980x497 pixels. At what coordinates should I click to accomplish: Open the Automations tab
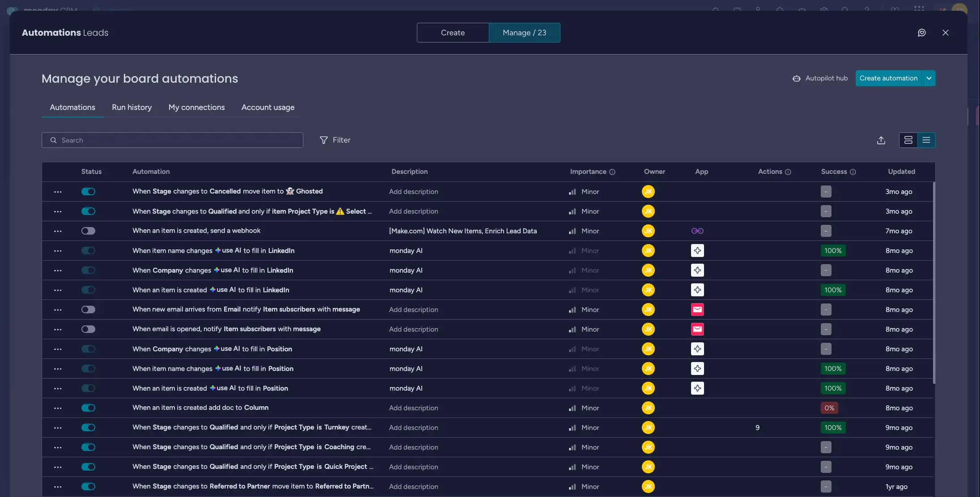[72, 107]
